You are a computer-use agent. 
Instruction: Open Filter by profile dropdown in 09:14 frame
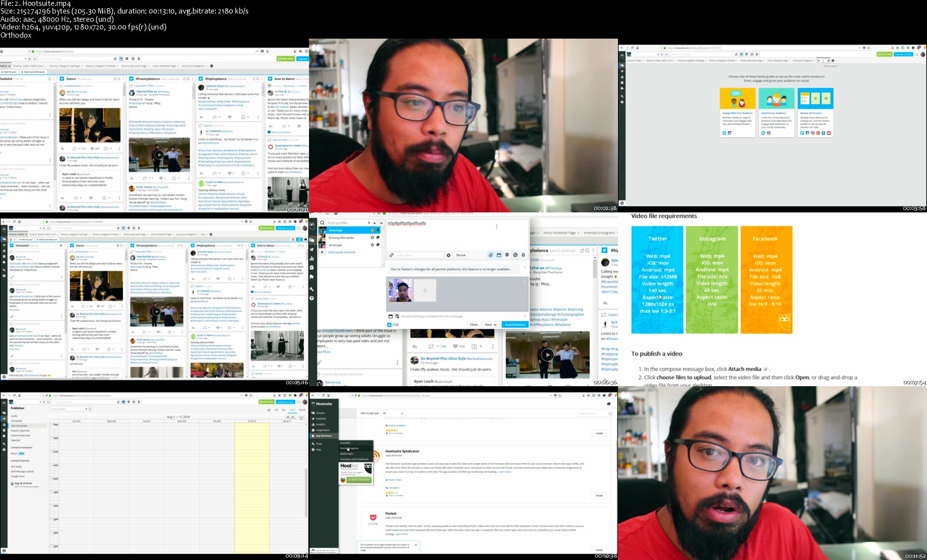[71, 409]
